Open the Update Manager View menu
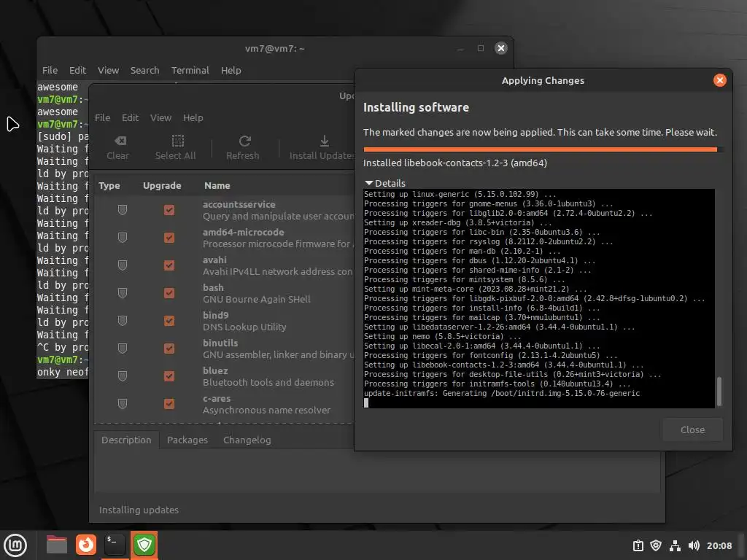Viewport: 747px width, 560px height. coord(160,117)
